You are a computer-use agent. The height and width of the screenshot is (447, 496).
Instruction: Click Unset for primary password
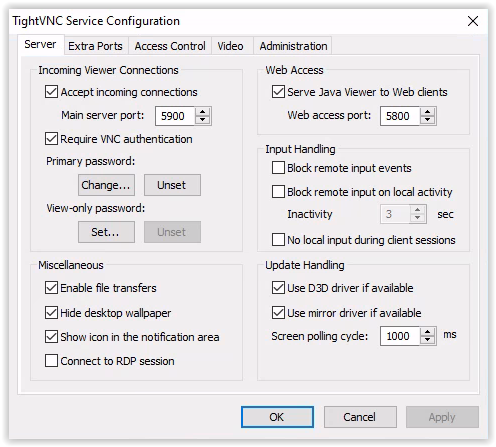[172, 185]
